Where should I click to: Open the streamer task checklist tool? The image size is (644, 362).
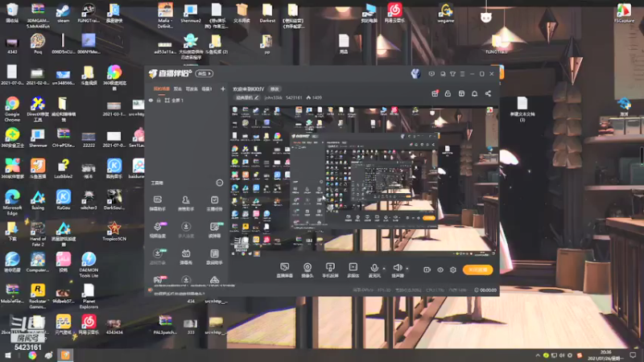pyautogui.click(x=214, y=203)
